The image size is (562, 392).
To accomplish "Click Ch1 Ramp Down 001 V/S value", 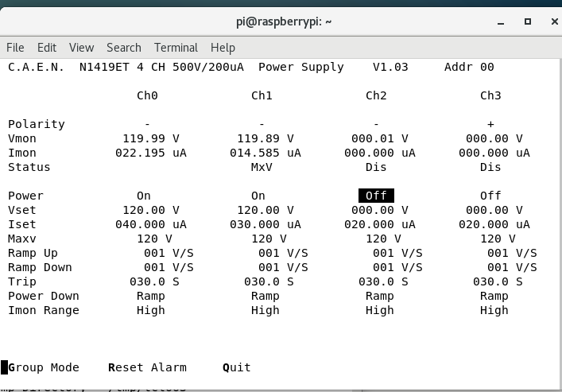I will point(283,267).
